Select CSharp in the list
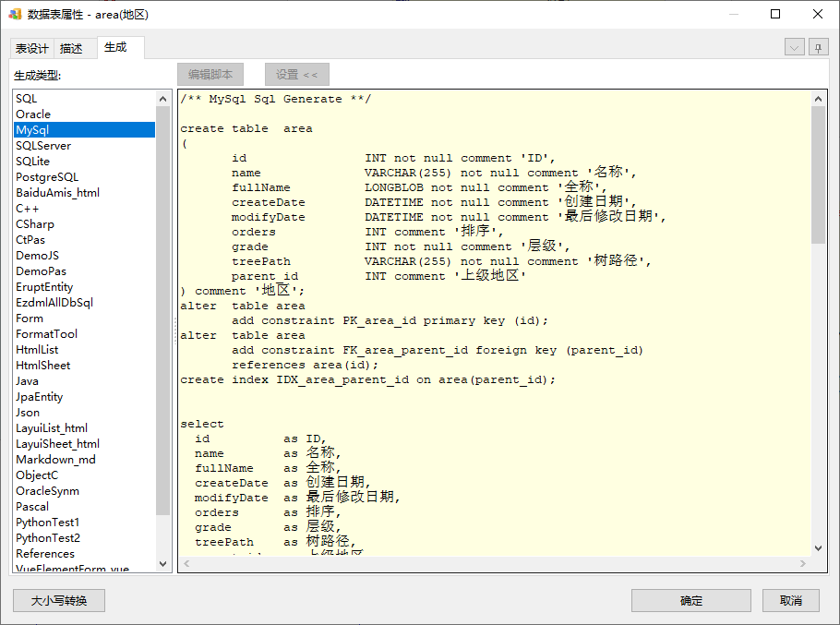The image size is (840, 625). tap(84, 223)
